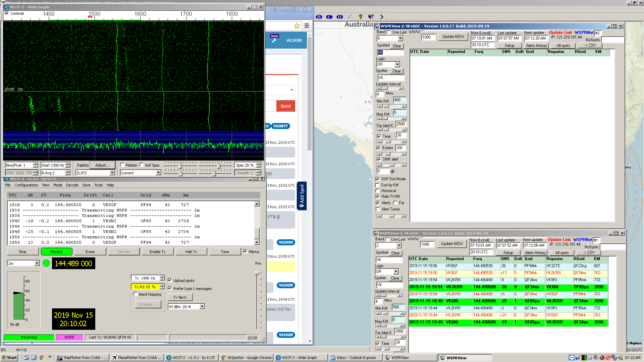Open the Chrome hamburger menu
Screen dimensions: 644x362
[307, 26]
